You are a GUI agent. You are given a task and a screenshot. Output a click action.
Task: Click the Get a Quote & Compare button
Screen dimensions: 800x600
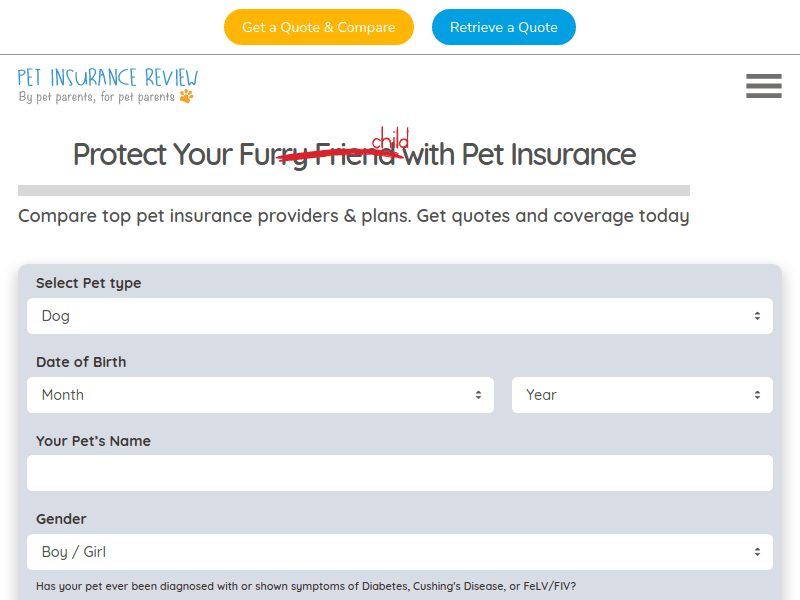[x=318, y=27]
